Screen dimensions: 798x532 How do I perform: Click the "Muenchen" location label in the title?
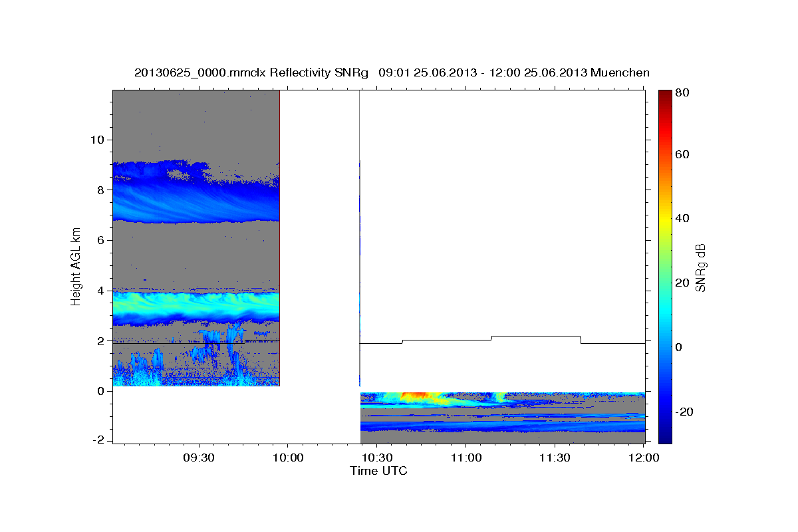[x=620, y=72]
